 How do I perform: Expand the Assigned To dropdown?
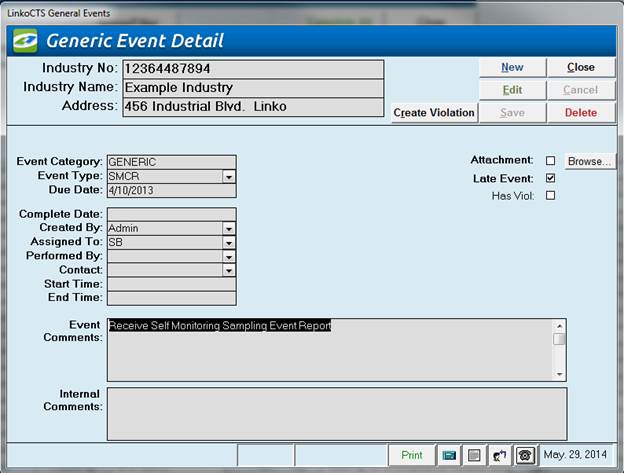click(x=229, y=242)
